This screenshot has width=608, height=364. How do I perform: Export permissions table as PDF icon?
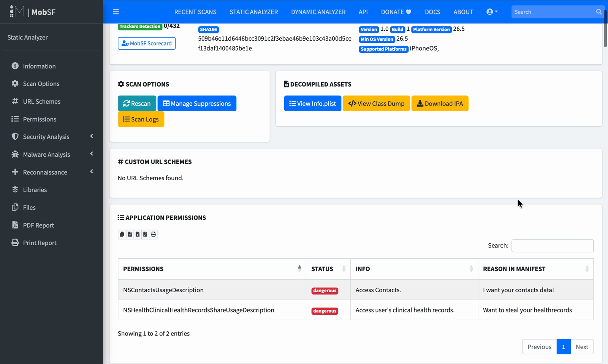pos(145,234)
